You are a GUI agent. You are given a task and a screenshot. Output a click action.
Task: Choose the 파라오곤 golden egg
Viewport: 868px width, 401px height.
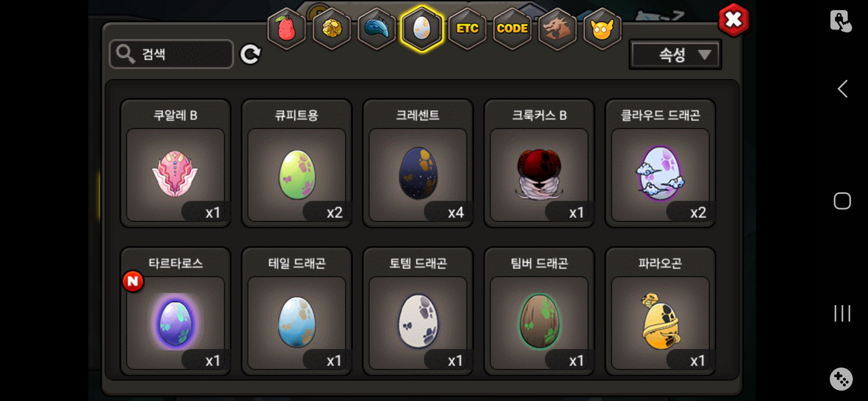[x=660, y=312]
